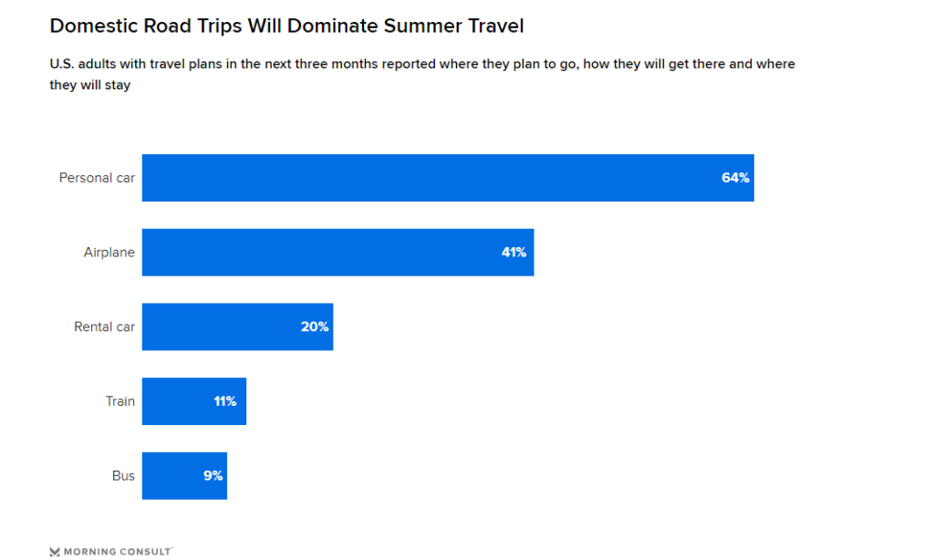Select the Train bar
934x560 pixels.
(x=194, y=401)
